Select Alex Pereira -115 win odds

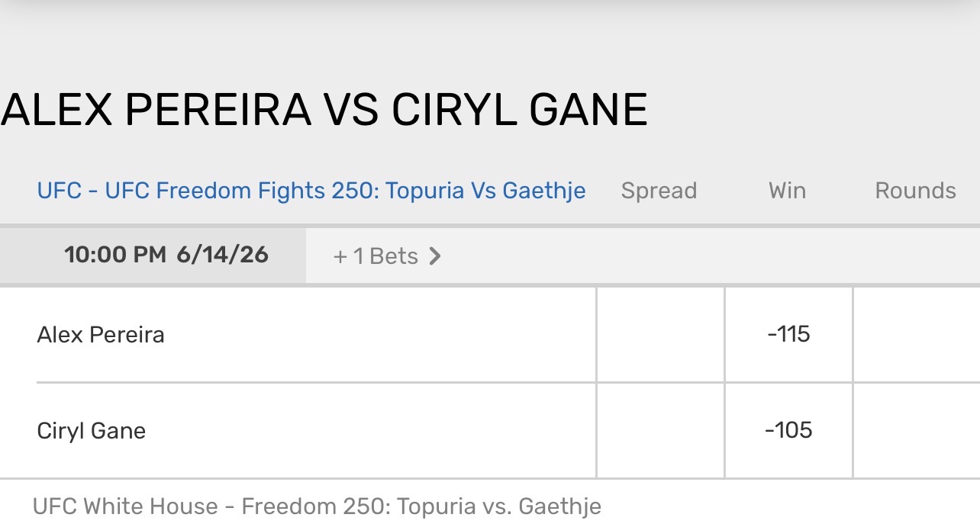point(788,334)
